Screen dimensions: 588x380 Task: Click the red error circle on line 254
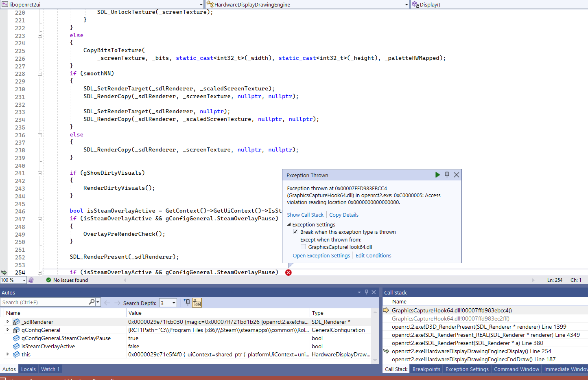pos(289,272)
